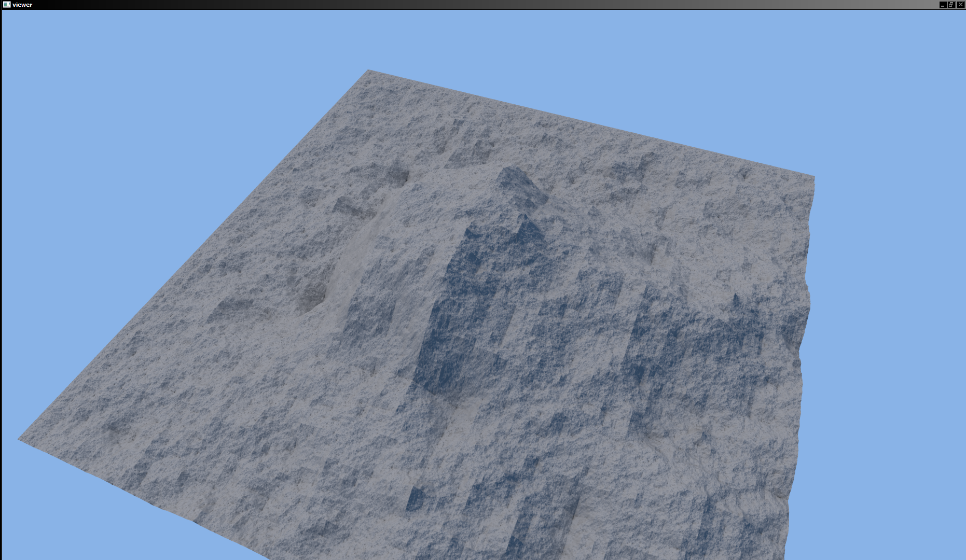Click the raised dark block near terrain's top center
The image size is (966, 560).
pos(521,187)
